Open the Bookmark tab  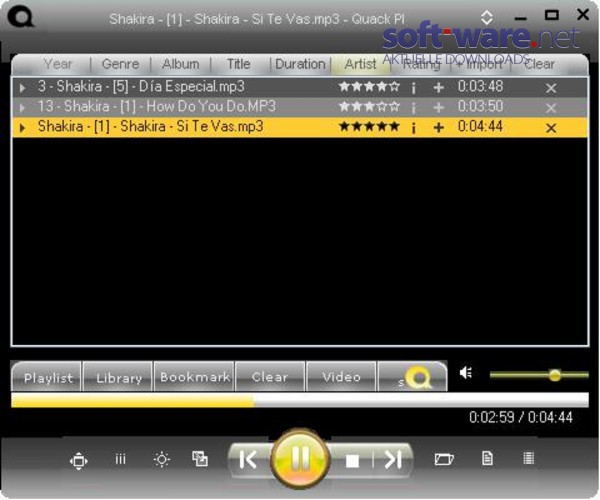[194, 376]
